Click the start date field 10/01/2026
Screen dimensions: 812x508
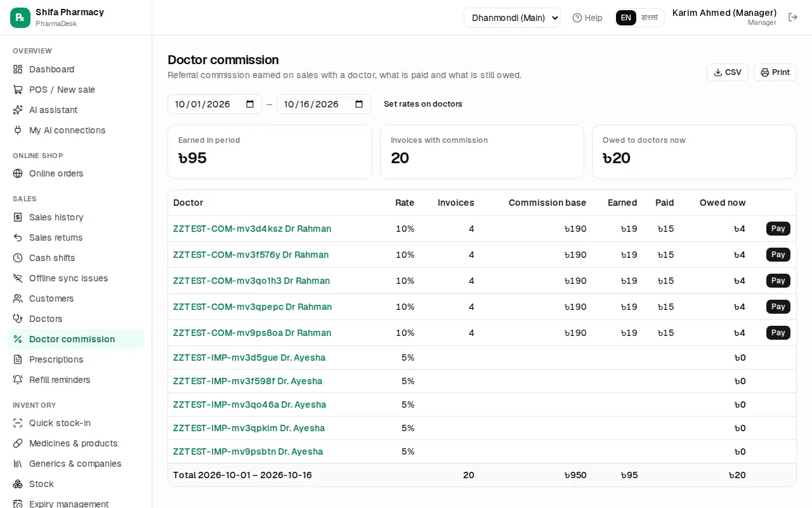click(x=215, y=104)
